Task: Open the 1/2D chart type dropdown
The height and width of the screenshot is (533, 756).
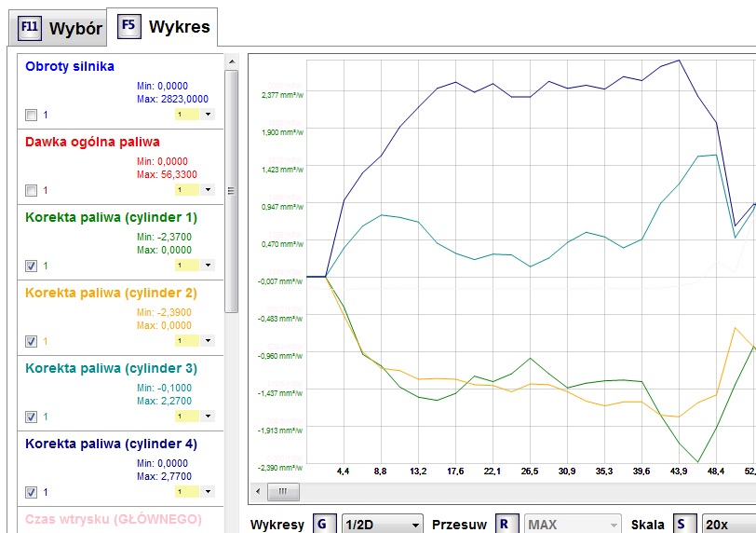Action: [x=382, y=525]
